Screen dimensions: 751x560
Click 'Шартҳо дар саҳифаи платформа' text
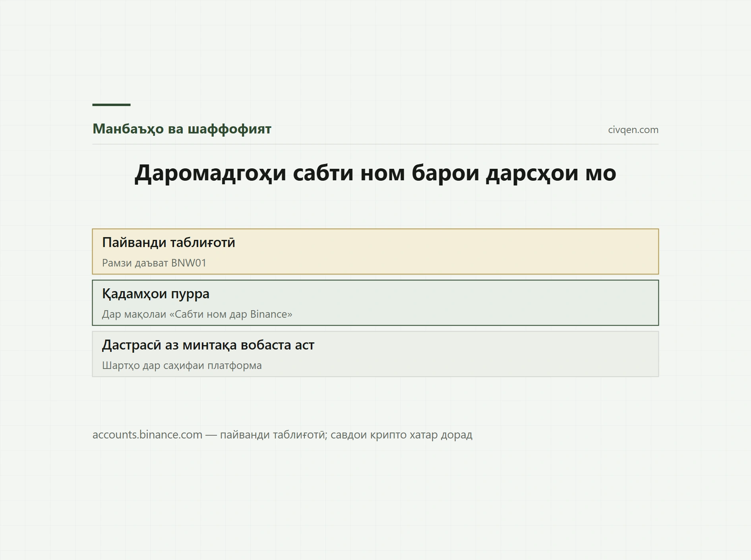pyautogui.click(x=182, y=365)
